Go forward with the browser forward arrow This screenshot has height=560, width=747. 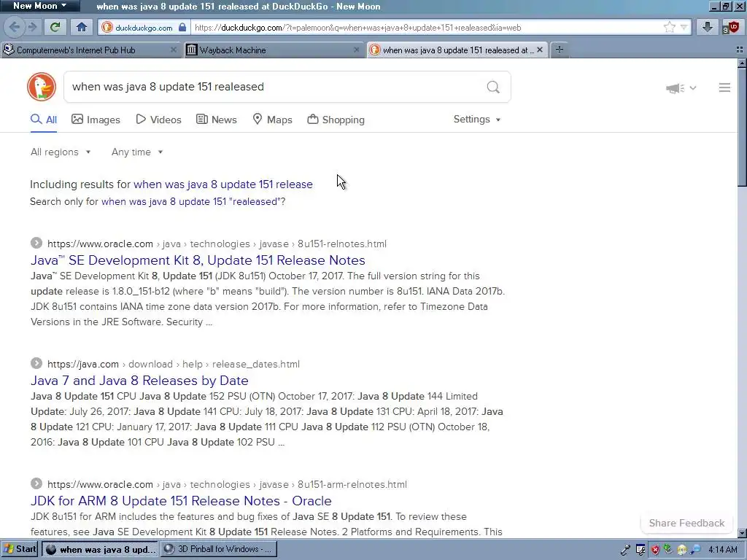click(32, 27)
